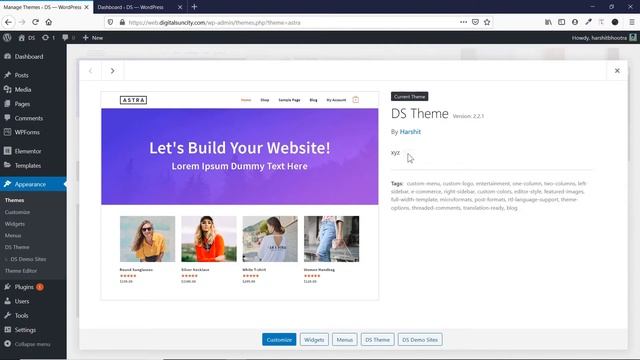Close the Manage Themes browser tab

tap(86, 7)
